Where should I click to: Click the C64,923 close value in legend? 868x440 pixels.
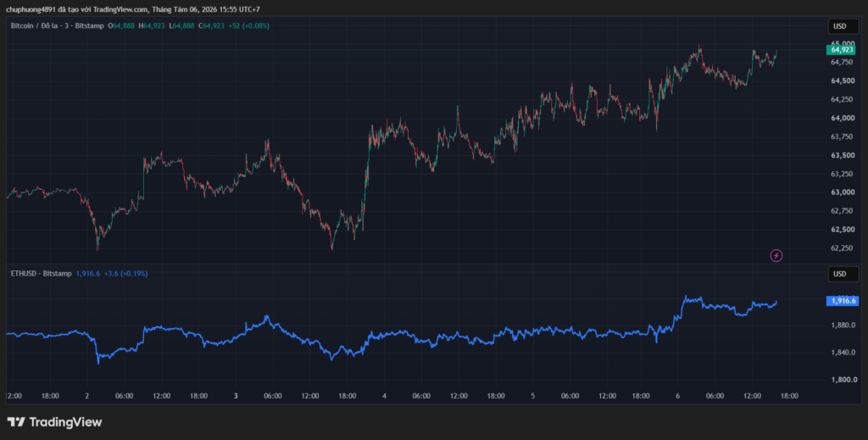point(211,26)
